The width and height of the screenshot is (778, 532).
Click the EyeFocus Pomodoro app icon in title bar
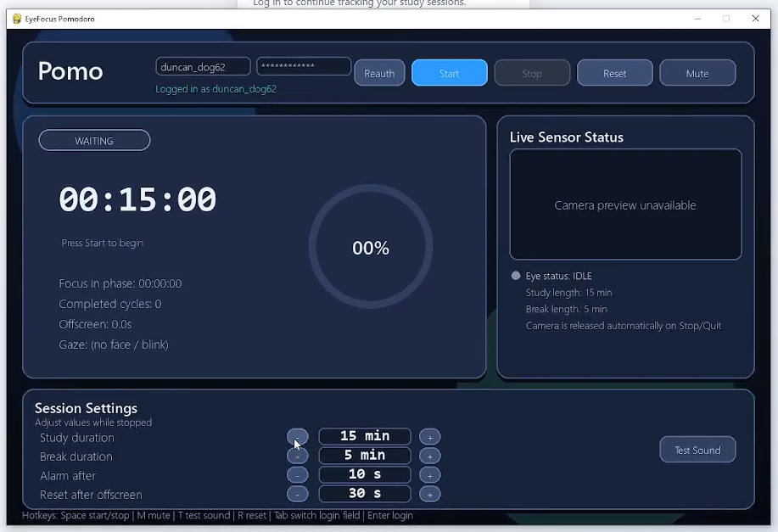pyautogui.click(x=17, y=19)
